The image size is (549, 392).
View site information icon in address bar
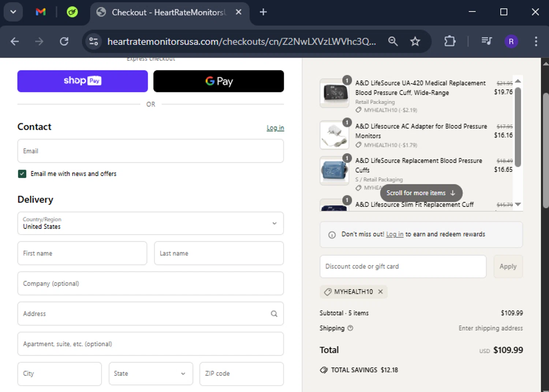coord(94,41)
